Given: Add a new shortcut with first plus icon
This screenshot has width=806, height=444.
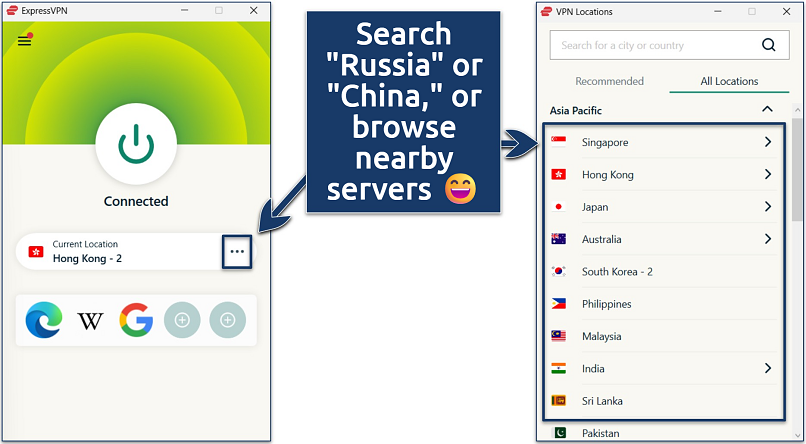Looking at the screenshot, I should point(182,320).
